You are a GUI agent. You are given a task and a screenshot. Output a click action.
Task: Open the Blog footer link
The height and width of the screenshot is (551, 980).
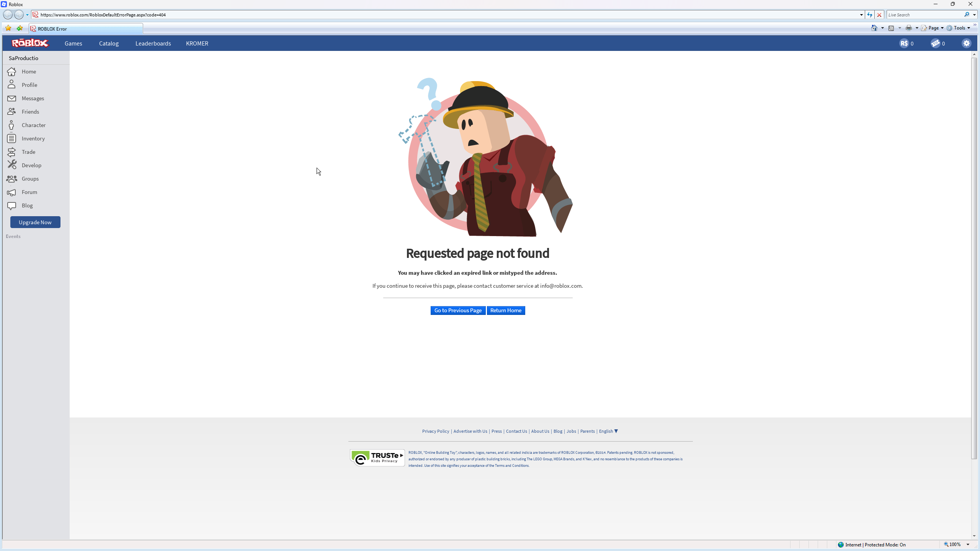(558, 431)
